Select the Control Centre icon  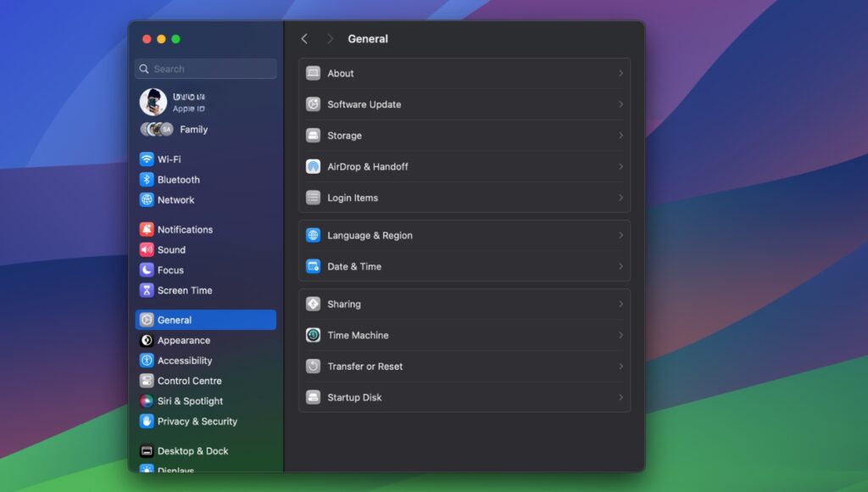click(147, 381)
